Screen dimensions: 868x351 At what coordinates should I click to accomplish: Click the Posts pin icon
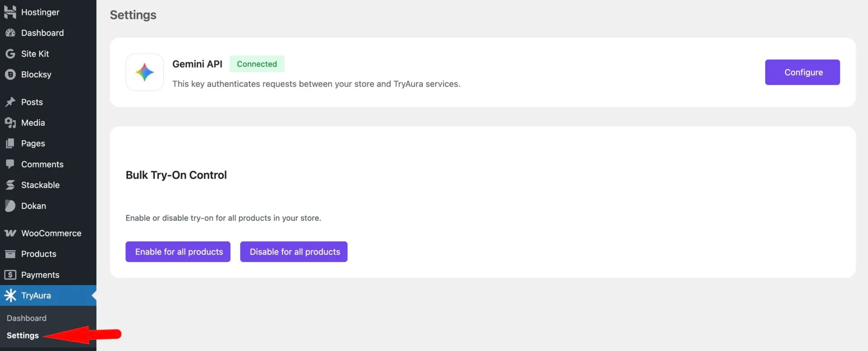tap(10, 102)
